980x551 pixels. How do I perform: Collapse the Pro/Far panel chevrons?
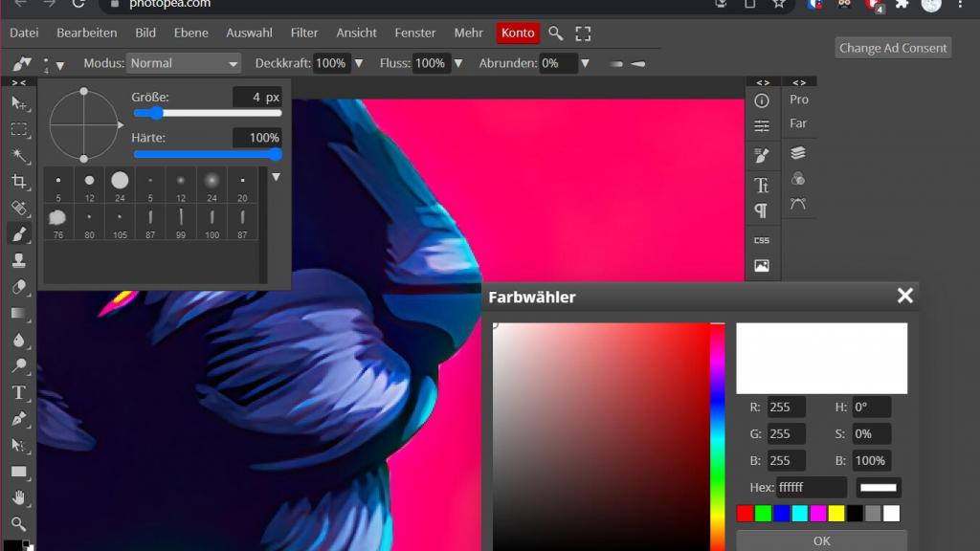799,82
